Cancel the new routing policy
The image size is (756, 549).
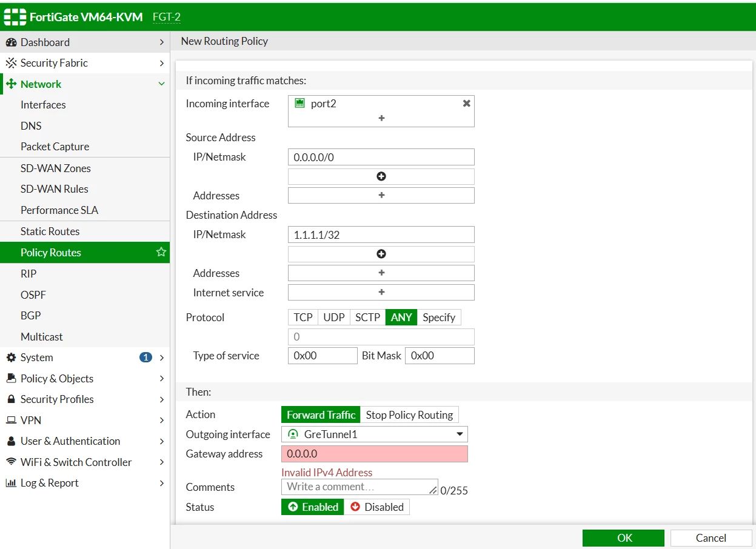click(x=711, y=538)
